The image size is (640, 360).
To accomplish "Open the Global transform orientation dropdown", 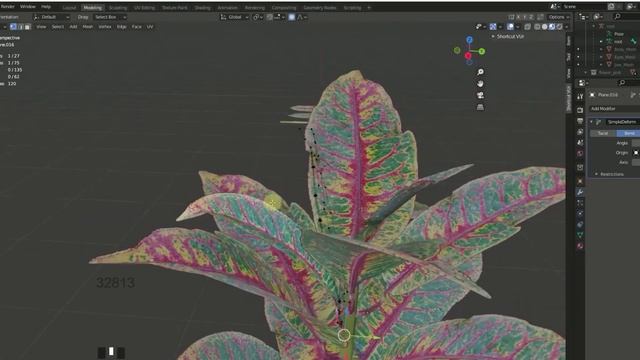I will pos(234,17).
